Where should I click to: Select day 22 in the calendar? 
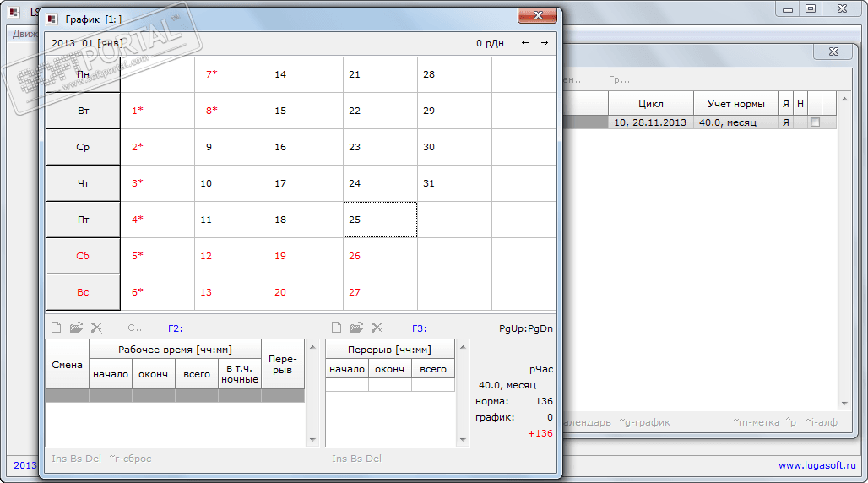coord(380,111)
